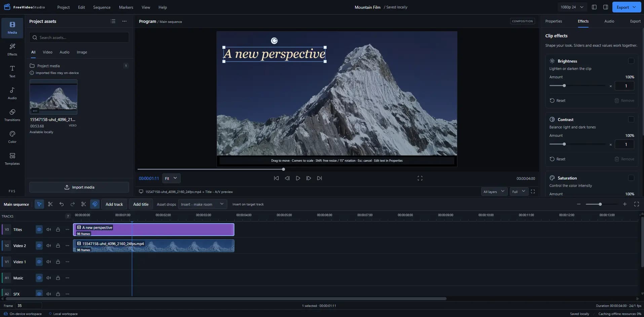
Task: Open the Templates sidebar panel
Action: point(12,158)
